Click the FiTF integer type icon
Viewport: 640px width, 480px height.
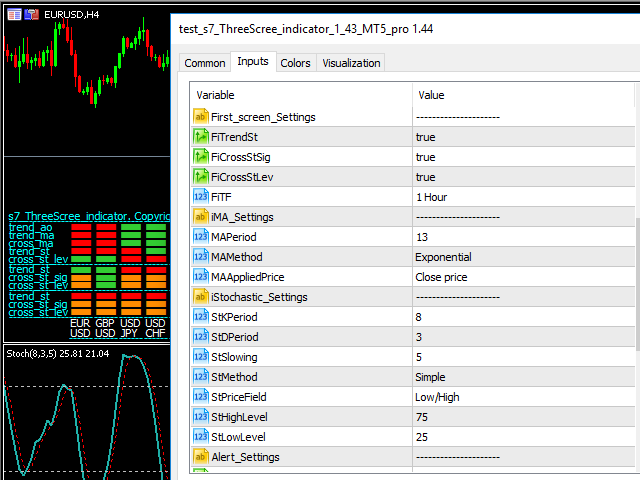[x=200, y=197]
